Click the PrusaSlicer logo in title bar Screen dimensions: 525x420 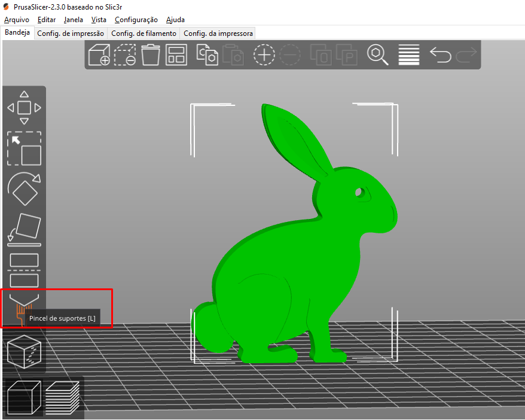point(6,7)
